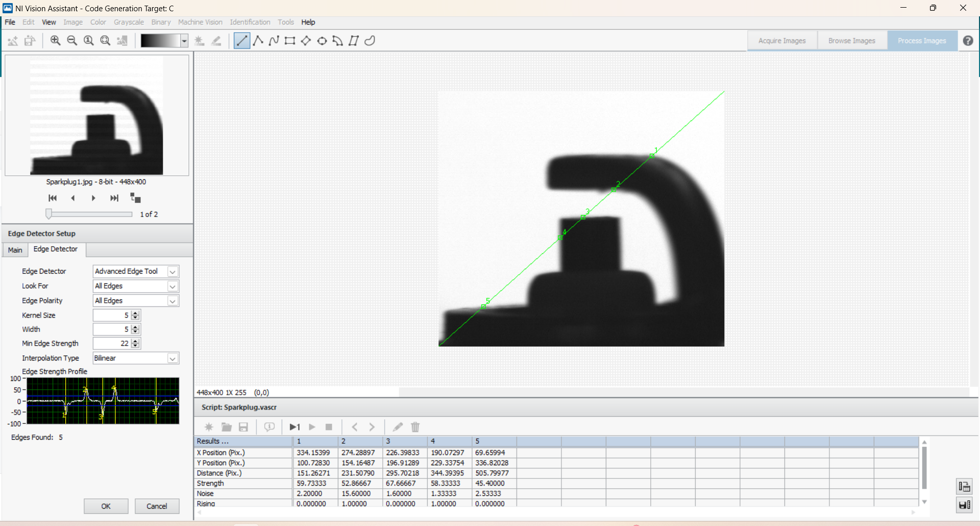Delete the current script step

[415, 427]
